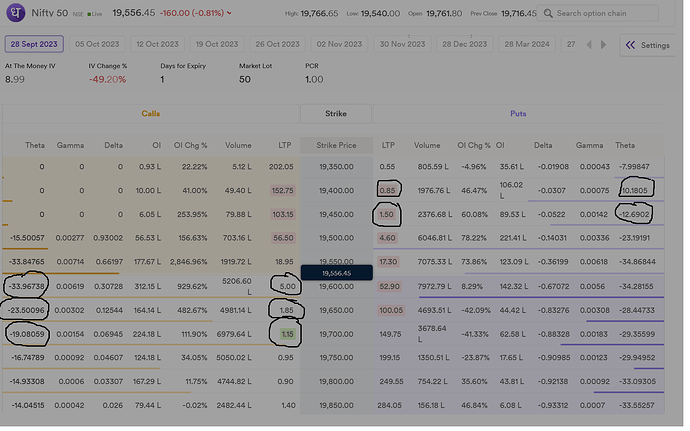Switch to 12 Oct 2023 expiry

(x=158, y=45)
